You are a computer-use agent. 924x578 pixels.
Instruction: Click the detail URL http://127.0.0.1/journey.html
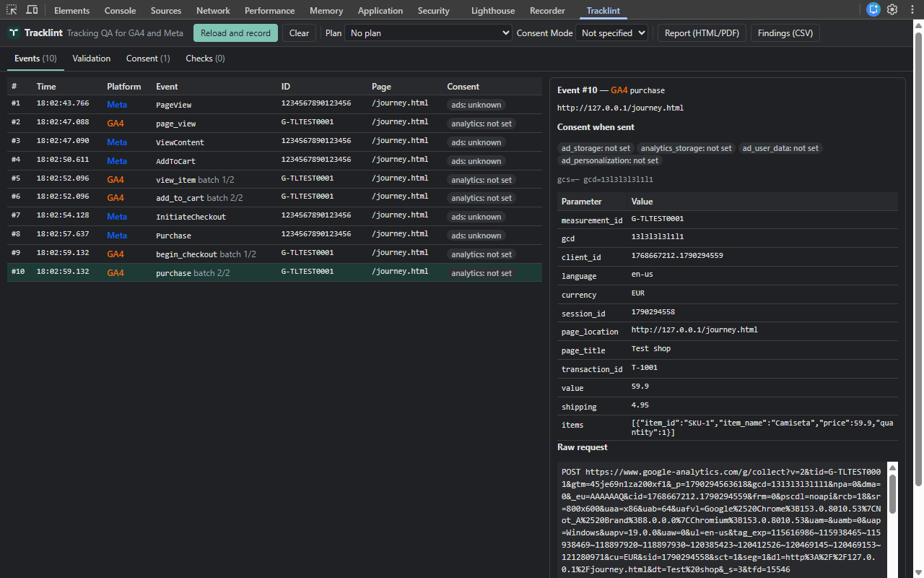620,108
